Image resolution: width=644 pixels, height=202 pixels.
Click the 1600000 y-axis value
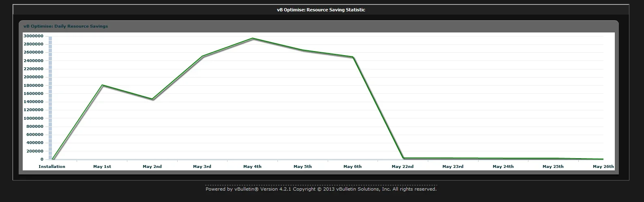coord(33,93)
